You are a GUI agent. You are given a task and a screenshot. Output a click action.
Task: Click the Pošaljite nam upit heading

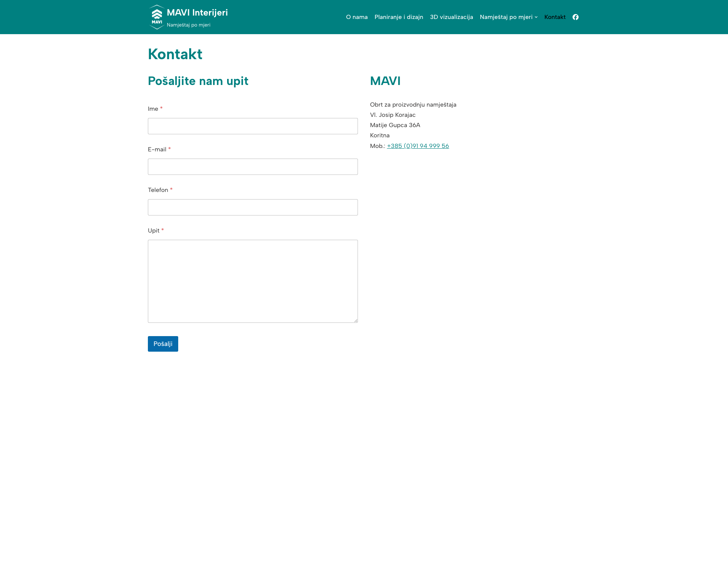coord(198,81)
